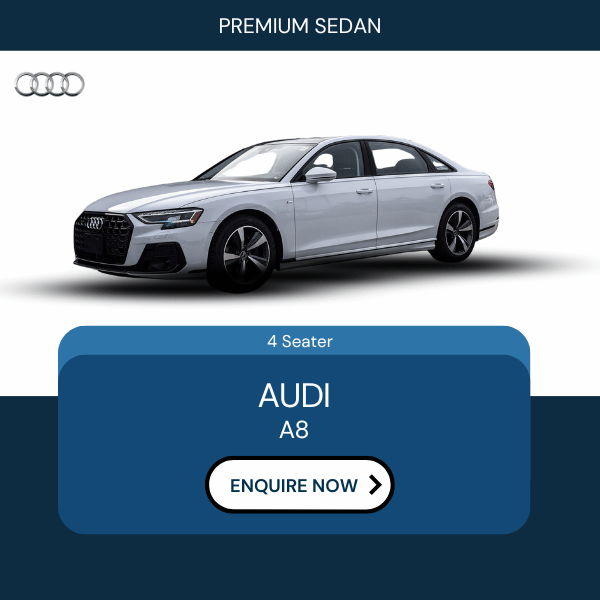Click the 4 Seater label
Viewport: 600px width, 600px height.
[300, 341]
